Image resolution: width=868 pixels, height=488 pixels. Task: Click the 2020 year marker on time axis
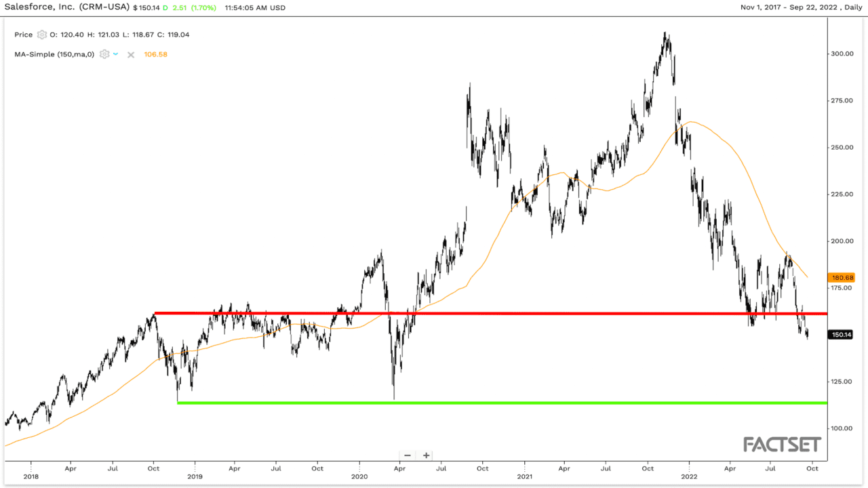point(359,476)
